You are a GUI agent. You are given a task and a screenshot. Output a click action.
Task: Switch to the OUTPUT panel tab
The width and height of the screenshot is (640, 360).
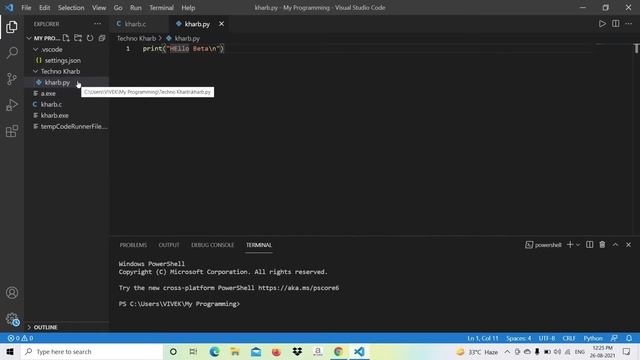(169, 244)
